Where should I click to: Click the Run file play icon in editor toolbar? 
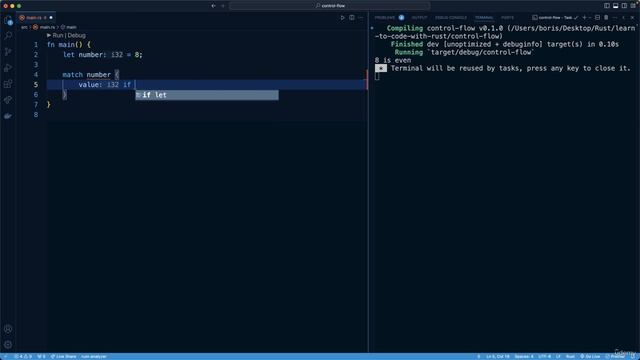point(342,18)
